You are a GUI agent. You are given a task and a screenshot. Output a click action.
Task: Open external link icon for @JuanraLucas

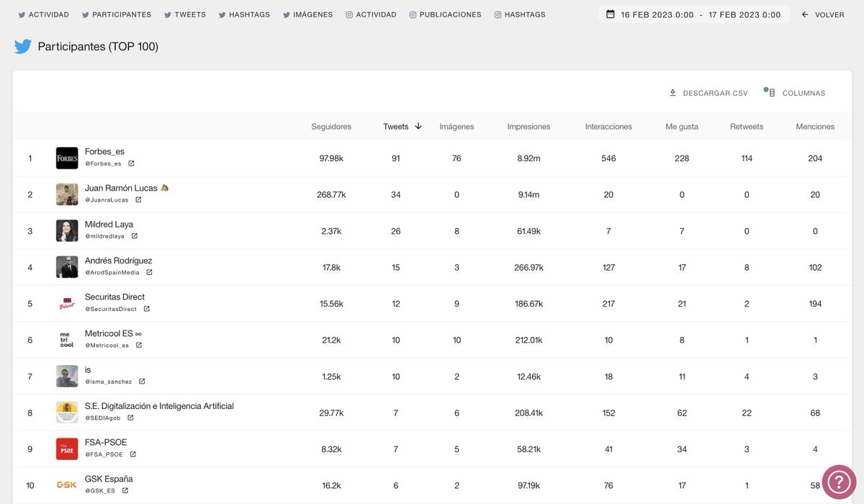point(138,199)
